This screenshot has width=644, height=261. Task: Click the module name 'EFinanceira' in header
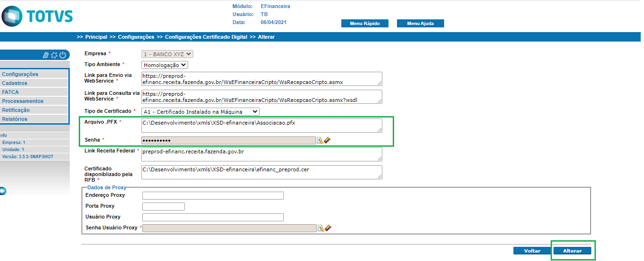point(275,6)
